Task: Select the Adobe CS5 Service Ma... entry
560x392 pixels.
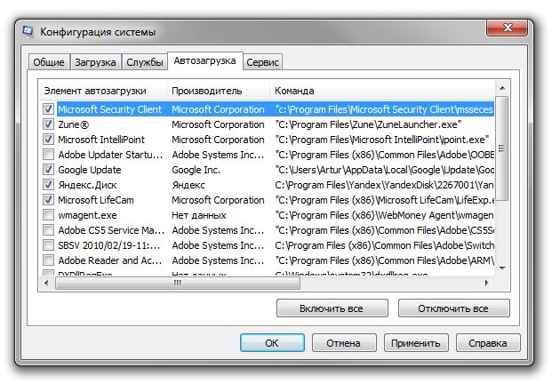Action: coord(111,230)
